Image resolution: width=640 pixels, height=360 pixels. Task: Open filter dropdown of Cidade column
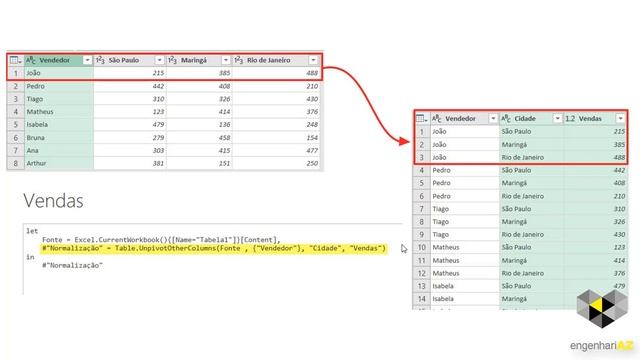pyautogui.click(x=557, y=119)
